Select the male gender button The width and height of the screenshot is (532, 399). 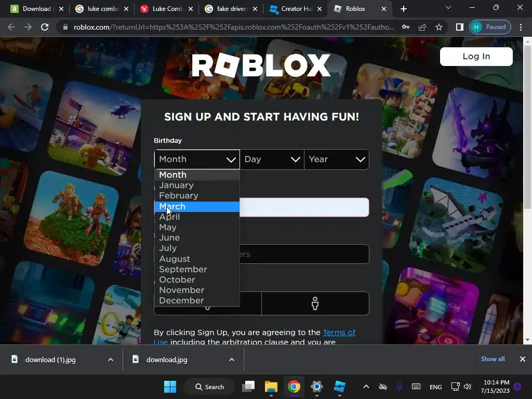pyautogui.click(x=315, y=303)
